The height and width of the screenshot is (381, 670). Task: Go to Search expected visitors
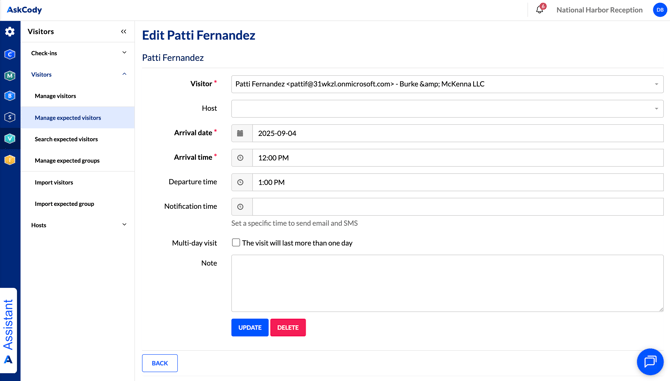66,139
